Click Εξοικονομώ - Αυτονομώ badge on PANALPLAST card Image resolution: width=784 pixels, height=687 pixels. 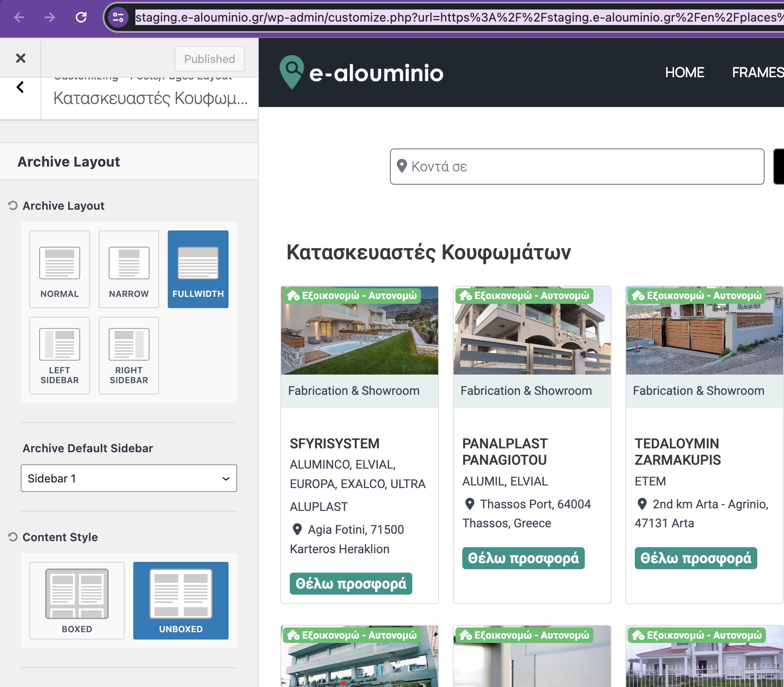[525, 296]
